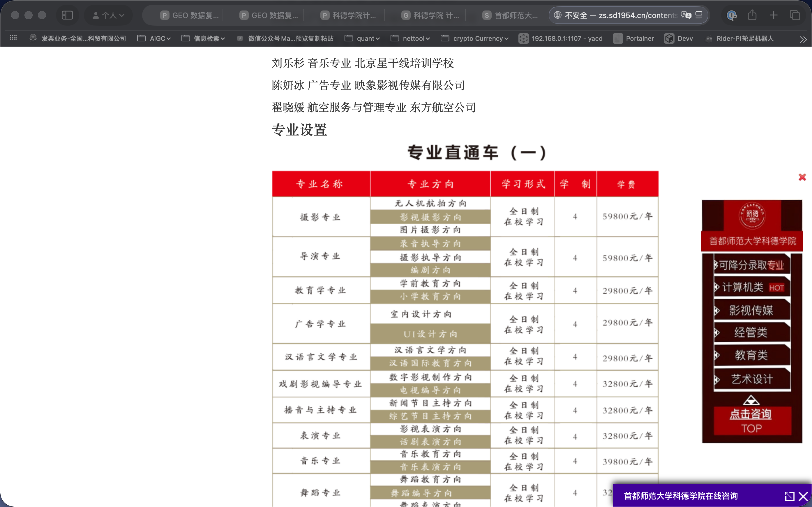The width and height of the screenshot is (812, 507).
Task: Open 可降分录取专业 sidebar item
Action: [752, 265]
